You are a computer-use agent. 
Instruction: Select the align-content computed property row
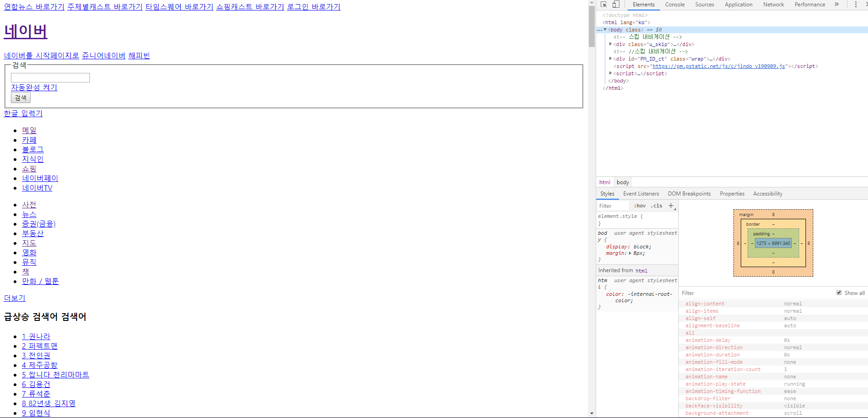773,304
